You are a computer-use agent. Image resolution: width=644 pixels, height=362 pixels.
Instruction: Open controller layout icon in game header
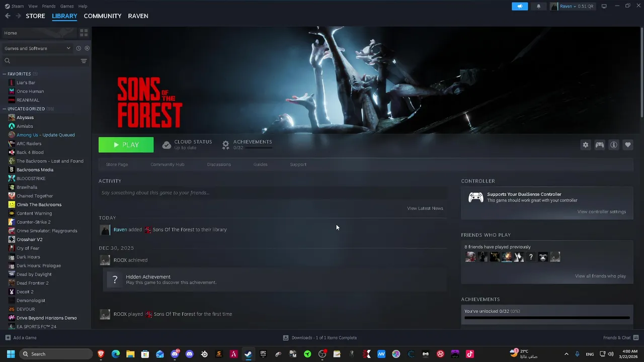click(x=600, y=145)
